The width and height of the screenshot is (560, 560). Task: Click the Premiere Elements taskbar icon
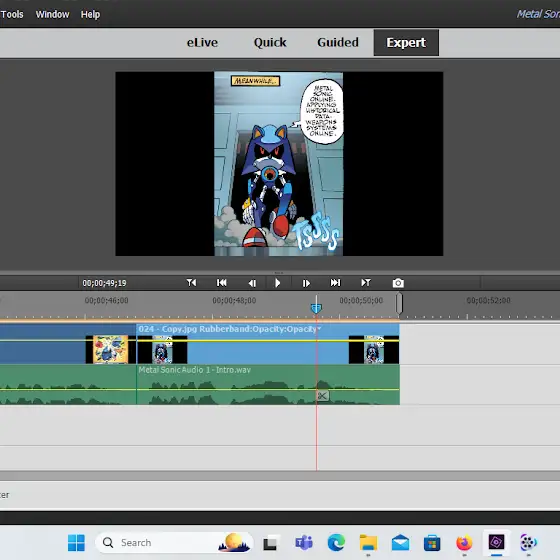pos(496,543)
